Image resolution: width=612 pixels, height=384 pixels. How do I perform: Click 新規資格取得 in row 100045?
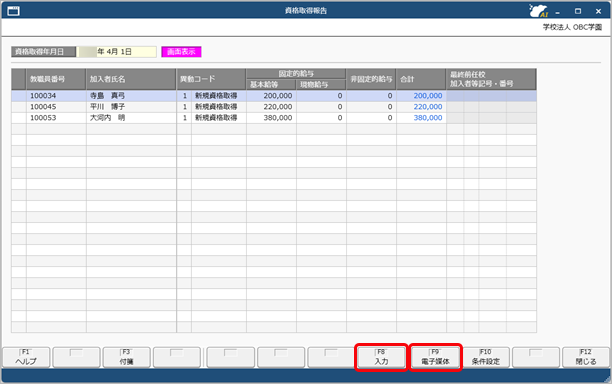tap(216, 107)
